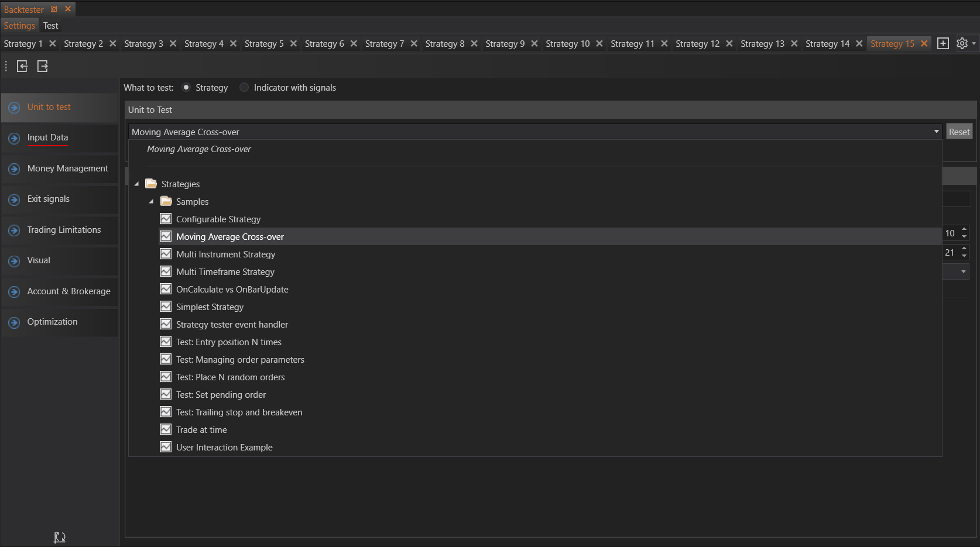Click the reset layout icon at sidebar bottom

click(60, 537)
